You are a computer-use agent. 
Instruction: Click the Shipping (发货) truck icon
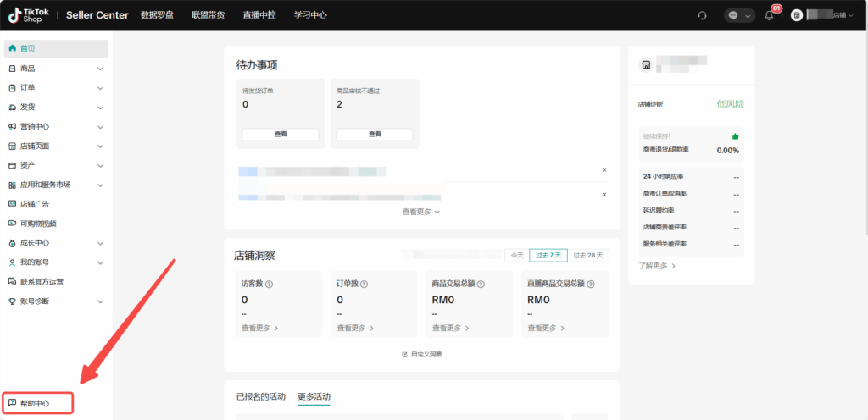(x=13, y=108)
